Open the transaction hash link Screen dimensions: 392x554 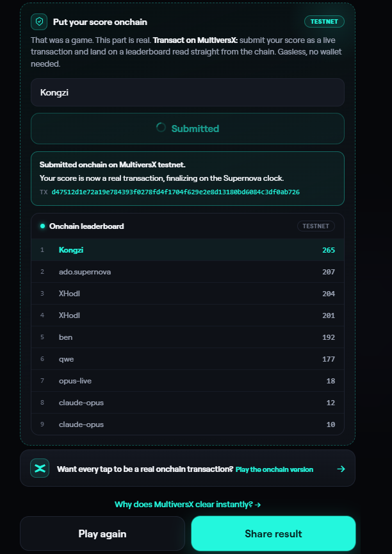coord(176,192)
